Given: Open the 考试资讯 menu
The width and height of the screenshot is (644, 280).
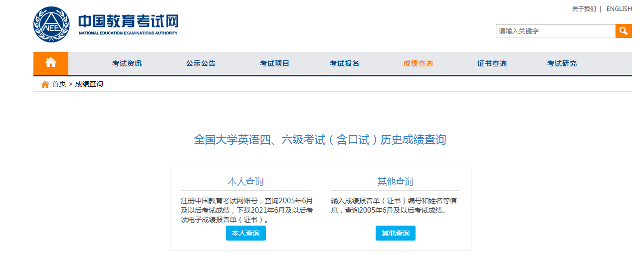Looking at the screenshot, I should coord(127,63).
